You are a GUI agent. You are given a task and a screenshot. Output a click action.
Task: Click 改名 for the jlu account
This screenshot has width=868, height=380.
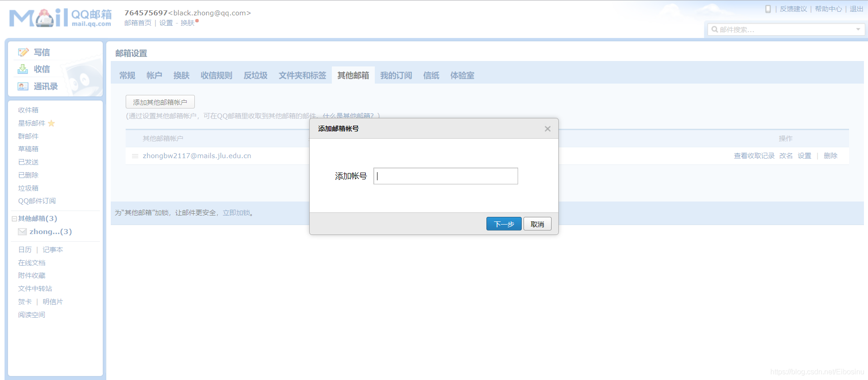click(786, 156)
